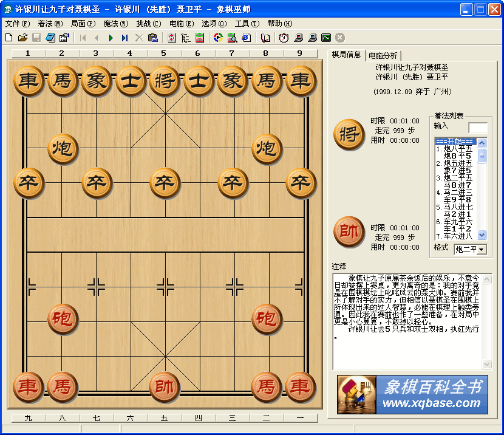Step back one move with the left arrow icon
The image size is (504, 435).
click(97, 37)
